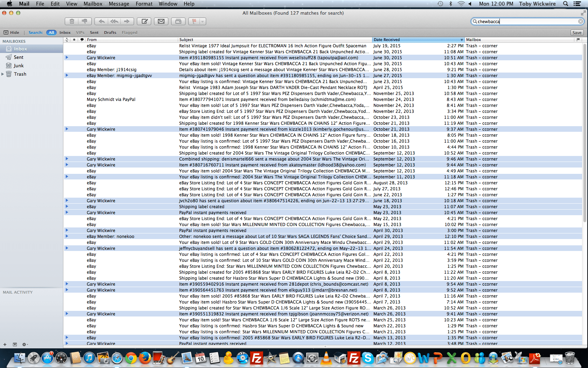
Task: Select the Inbox mailbox in the sidebar
Action: point(31,49)
